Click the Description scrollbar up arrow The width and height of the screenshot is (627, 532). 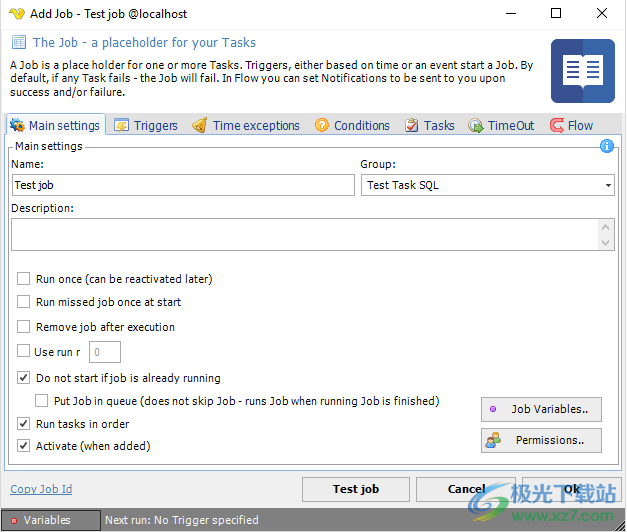605,227
